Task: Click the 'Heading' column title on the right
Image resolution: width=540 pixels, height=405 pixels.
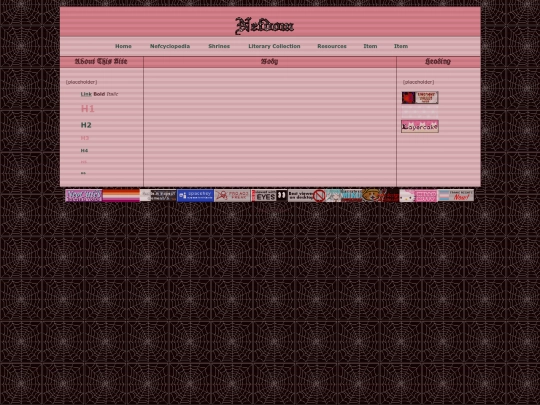Action: click(438, 62)
